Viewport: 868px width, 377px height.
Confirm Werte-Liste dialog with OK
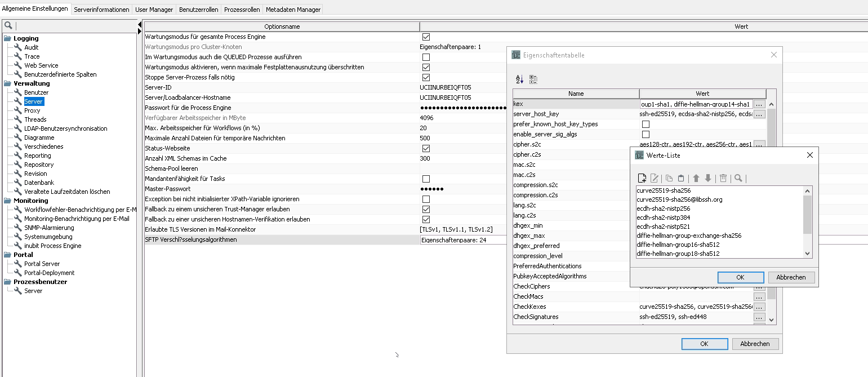pyautogui.click(x=740, y=277)
